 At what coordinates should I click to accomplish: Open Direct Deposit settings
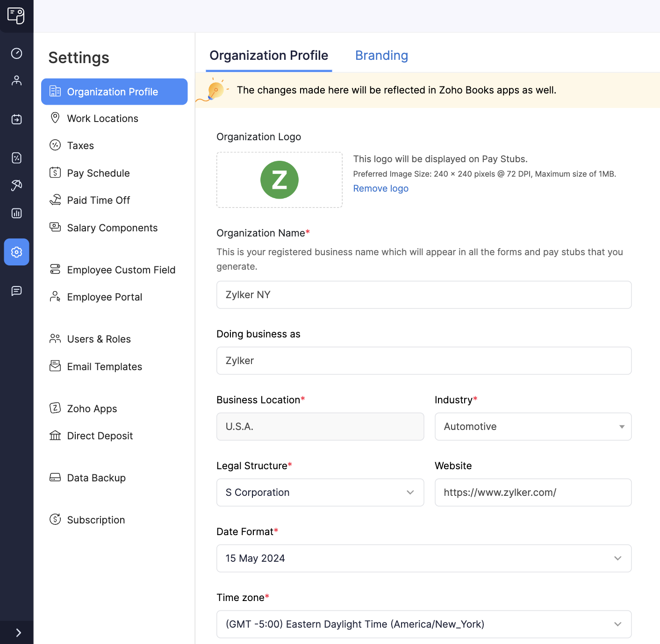click(x=100, y=436)
